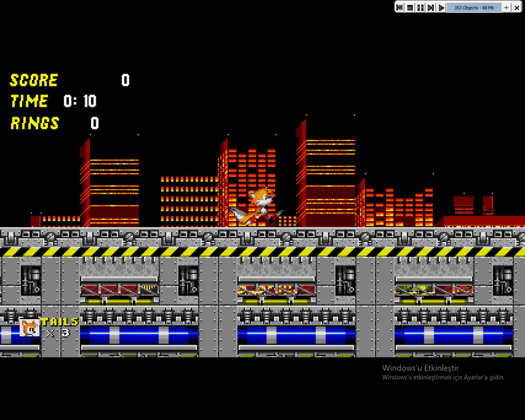Pause the game in the debugger bar

(420, 8)
